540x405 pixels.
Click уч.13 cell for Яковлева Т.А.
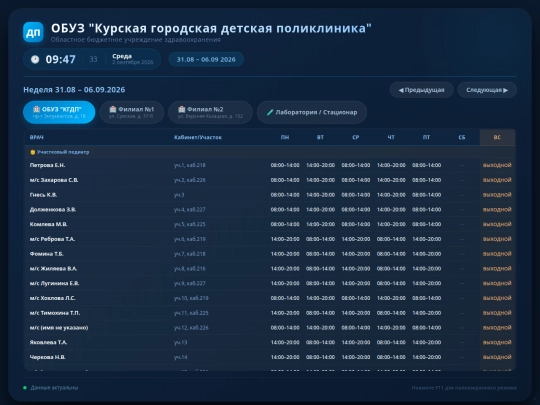181,343
